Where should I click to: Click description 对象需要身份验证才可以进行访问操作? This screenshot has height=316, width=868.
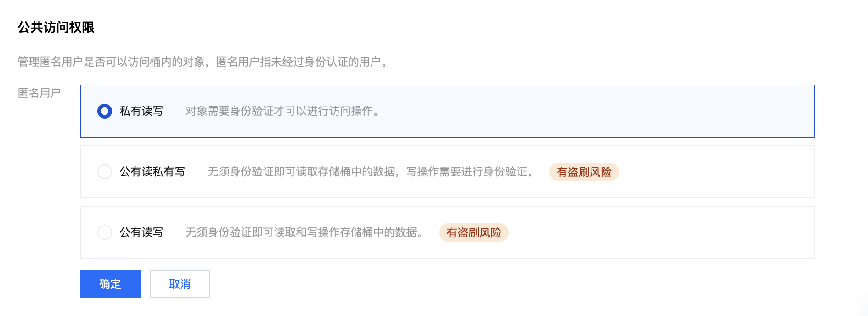[282, 111]
